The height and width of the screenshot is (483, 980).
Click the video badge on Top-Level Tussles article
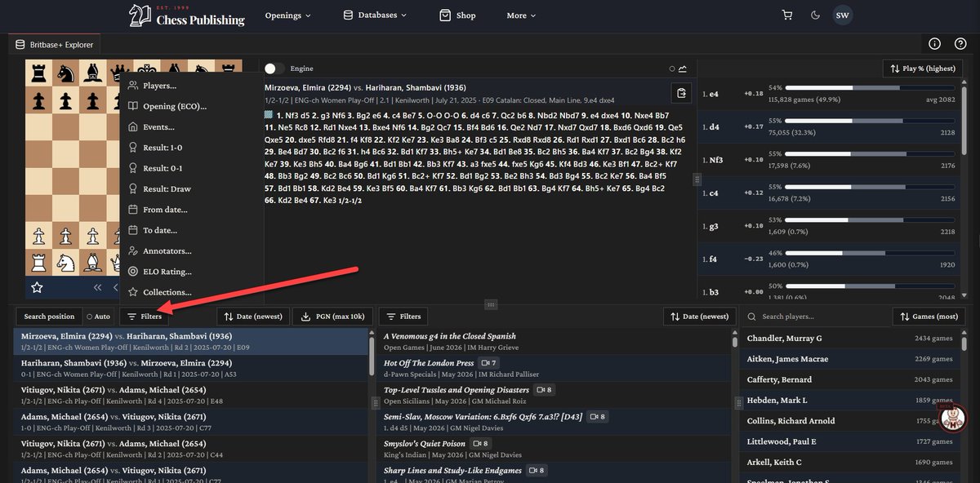[546, 390]
